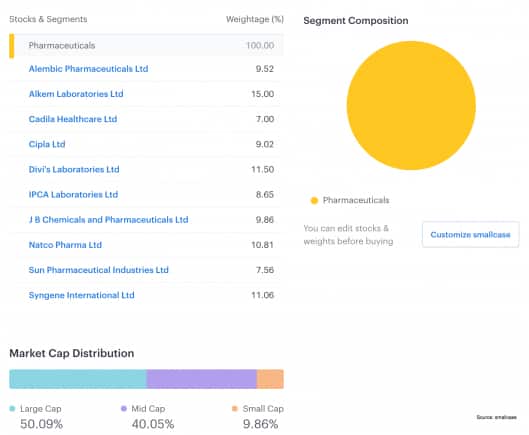
Task: Click the Small Cap label
Action: point(263,409)
